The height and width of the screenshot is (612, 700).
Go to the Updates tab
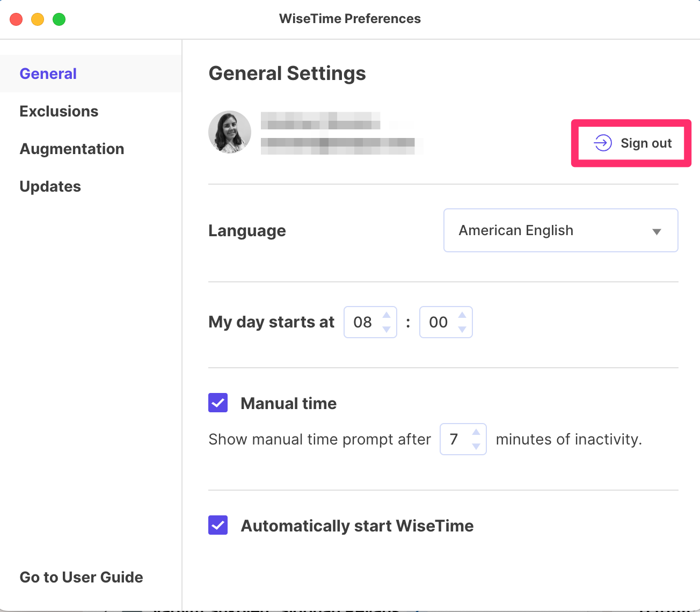(50, 186)
